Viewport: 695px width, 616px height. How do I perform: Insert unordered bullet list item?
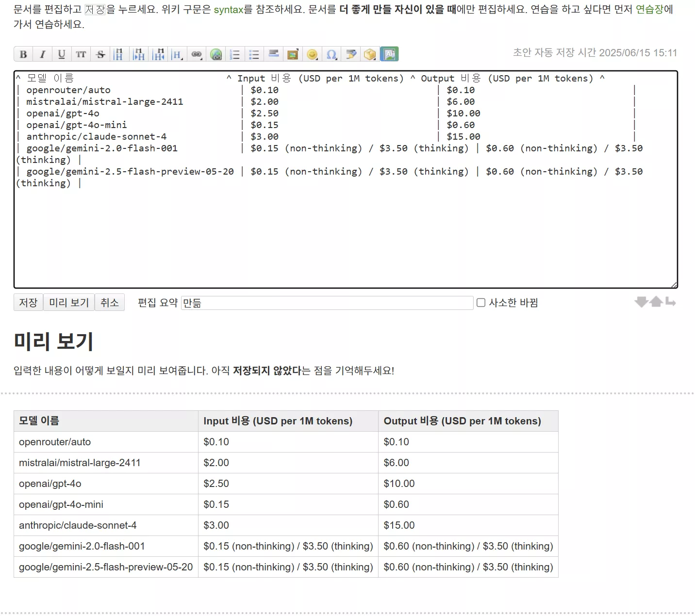[x=254, y=54]
